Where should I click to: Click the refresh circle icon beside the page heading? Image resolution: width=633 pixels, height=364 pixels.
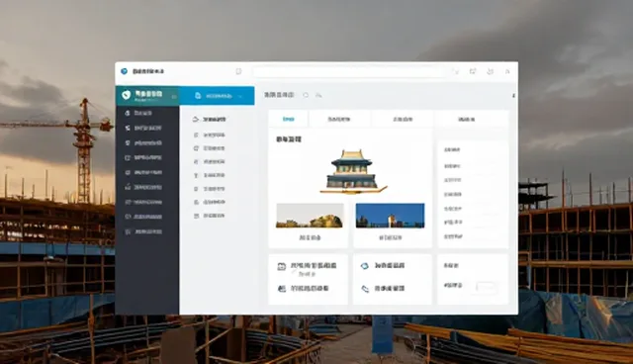(x=306, y=95)
